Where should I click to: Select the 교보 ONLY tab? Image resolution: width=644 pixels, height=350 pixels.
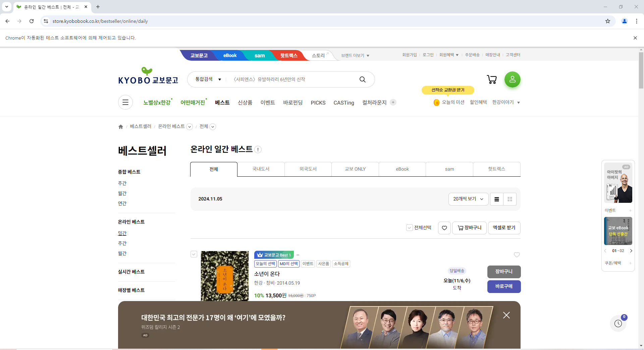(x=355, y=169)
